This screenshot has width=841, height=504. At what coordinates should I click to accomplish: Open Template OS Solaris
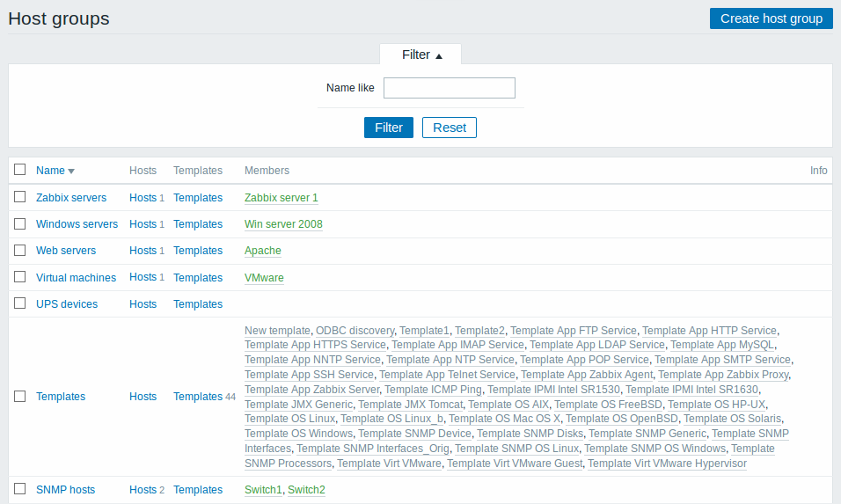(x=732, y=419)
